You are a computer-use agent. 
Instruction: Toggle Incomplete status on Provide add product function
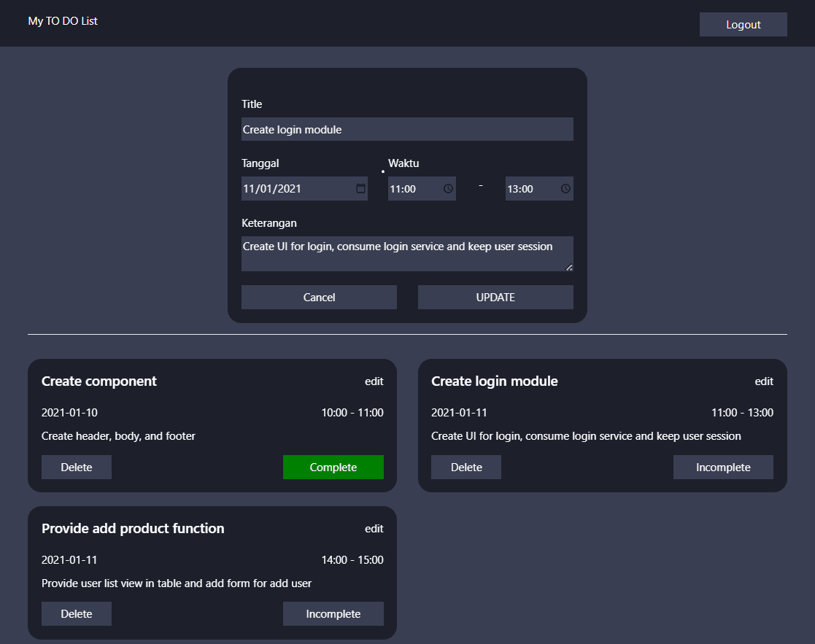333,614
